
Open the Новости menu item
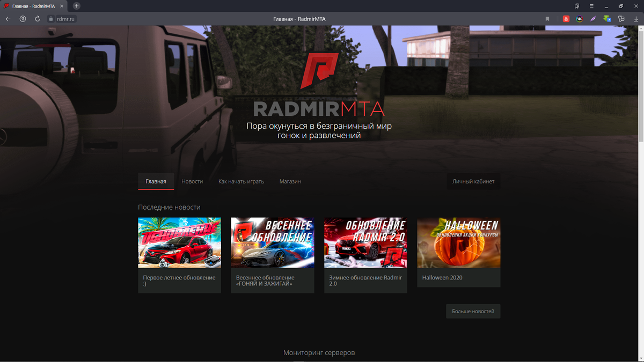click(192, 181)
